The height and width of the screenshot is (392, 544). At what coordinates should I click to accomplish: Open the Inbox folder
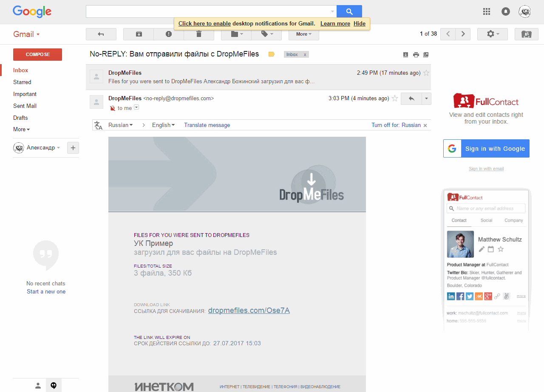pyautogui.click(x=21, y=70)
